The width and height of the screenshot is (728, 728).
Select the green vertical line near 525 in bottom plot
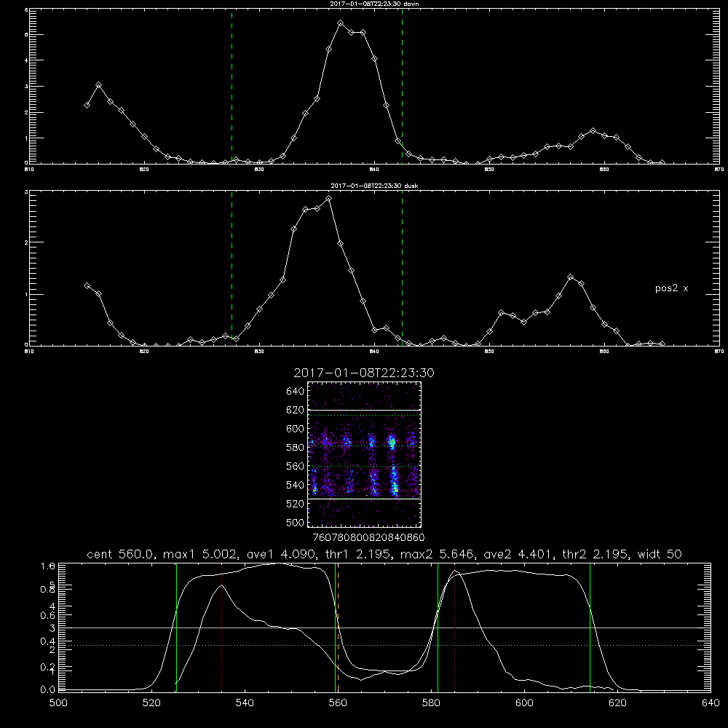[176, 628]
